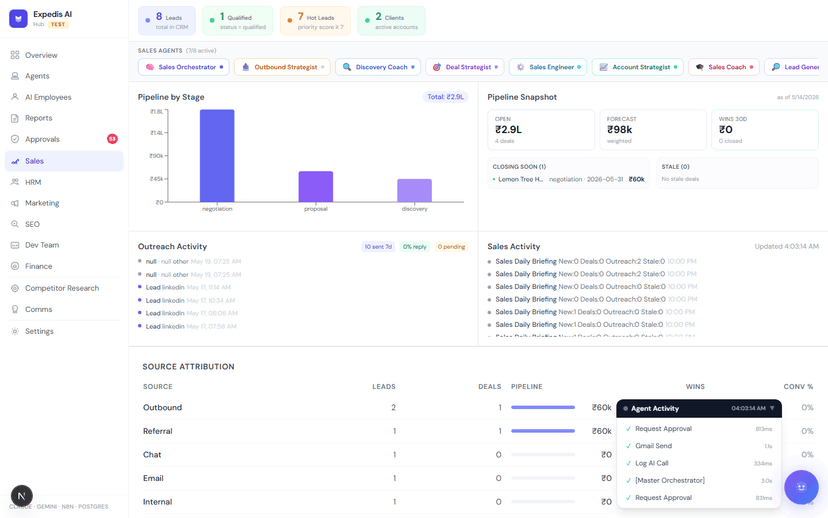
Task: Open the Marketing section
Action: click(64, 203)
